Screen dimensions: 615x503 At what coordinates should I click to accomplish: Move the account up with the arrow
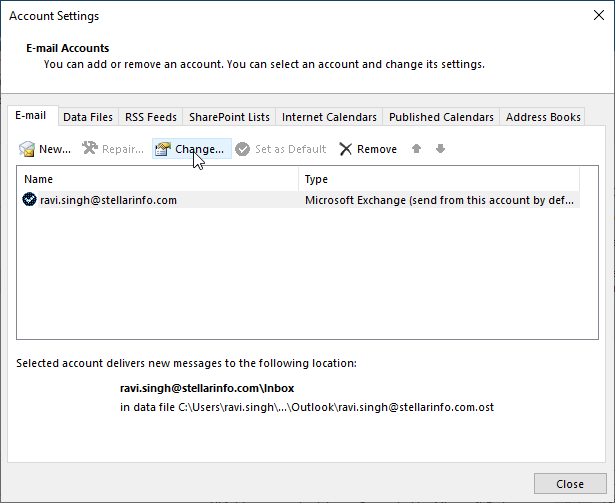[x=417, y=149]
